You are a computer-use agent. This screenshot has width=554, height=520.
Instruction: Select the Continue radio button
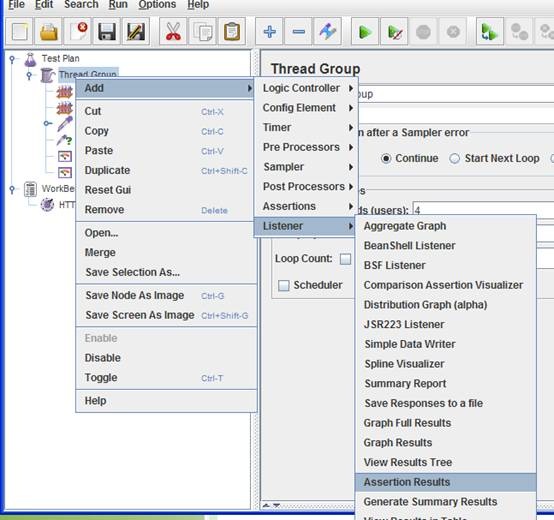[x=386, y=159]
